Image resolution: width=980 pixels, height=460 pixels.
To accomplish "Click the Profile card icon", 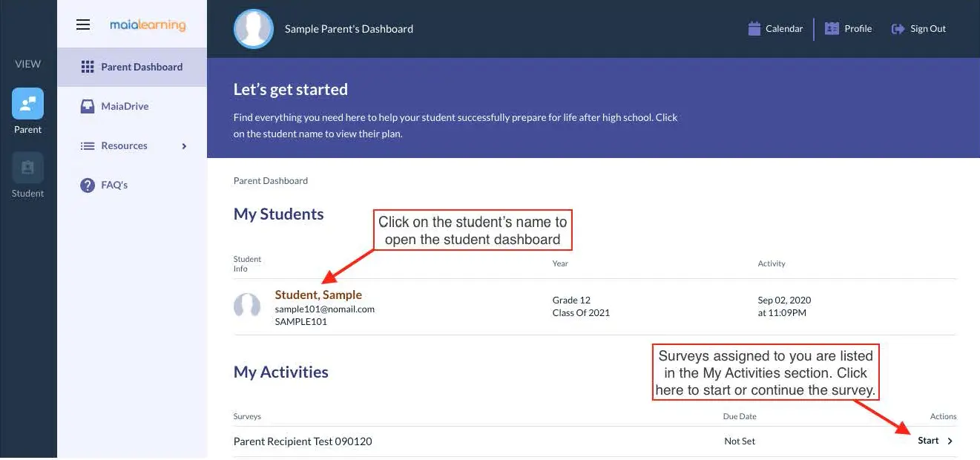I will [x=832, y=29].
